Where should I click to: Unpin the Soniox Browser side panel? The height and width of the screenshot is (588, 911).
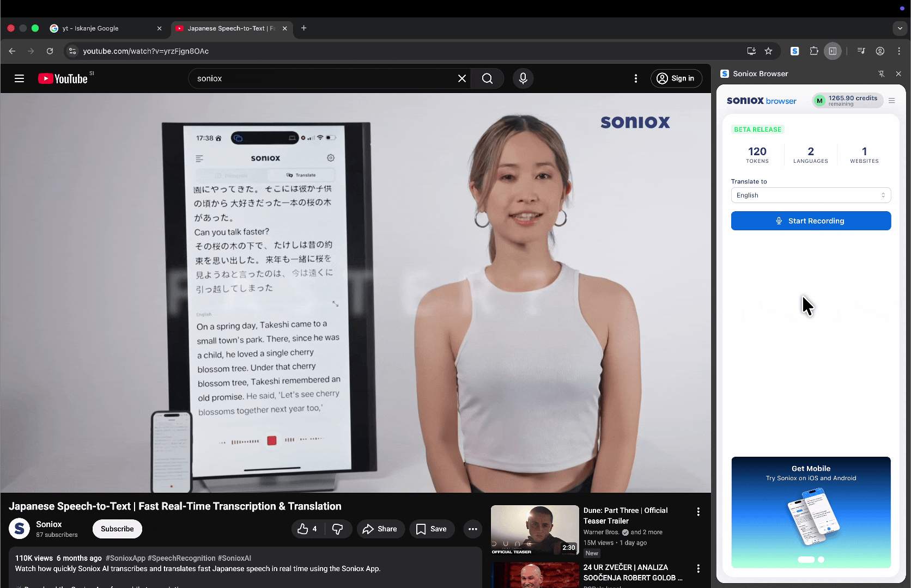pyautogui.click(x=881, y=73)
